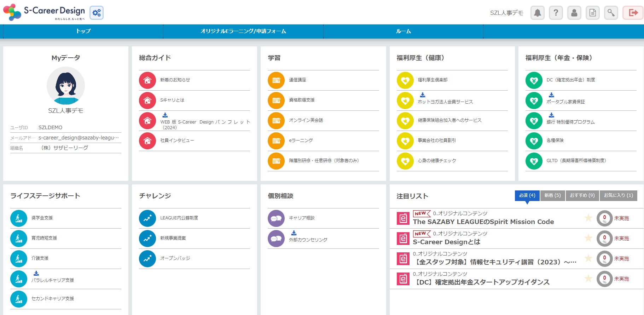Open the document icon in header
This screenshot has width=644, height=315.
pos(592,13)
